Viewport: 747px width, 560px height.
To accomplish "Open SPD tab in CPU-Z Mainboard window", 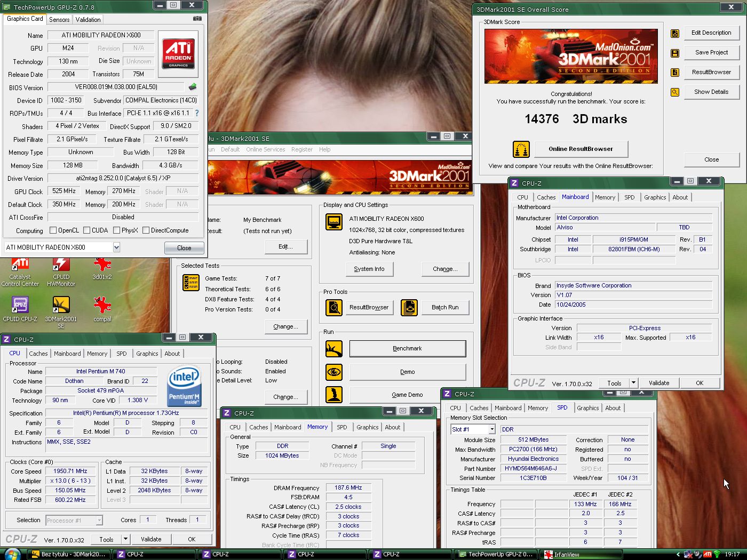I will coord(630,197).
